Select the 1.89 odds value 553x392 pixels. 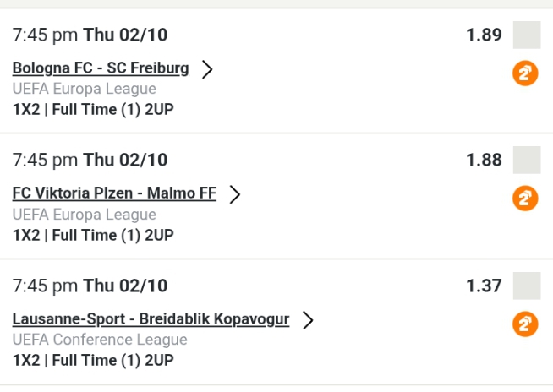[x=484, y=35]
